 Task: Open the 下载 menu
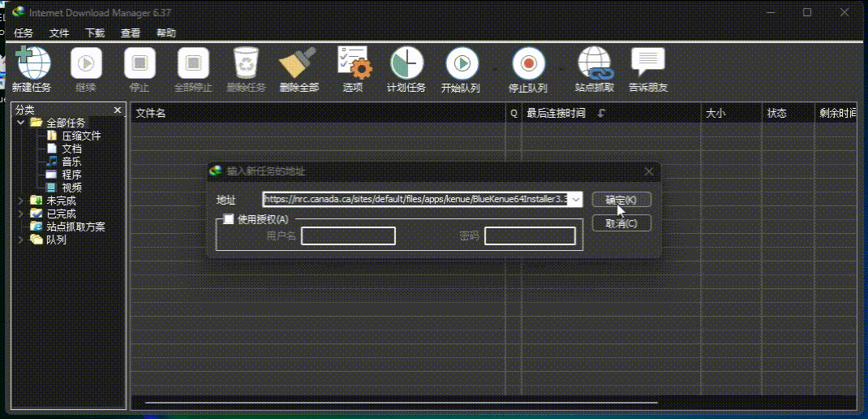click(x=95, y=33)
